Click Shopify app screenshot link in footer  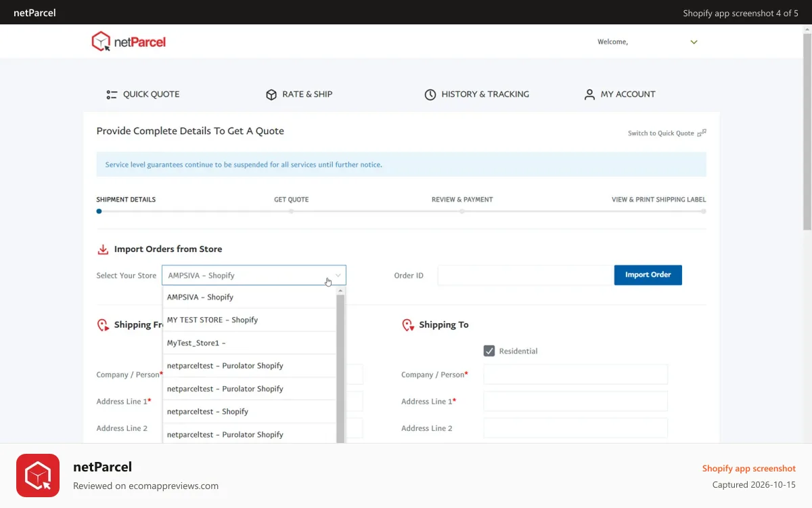click(749, 469)
